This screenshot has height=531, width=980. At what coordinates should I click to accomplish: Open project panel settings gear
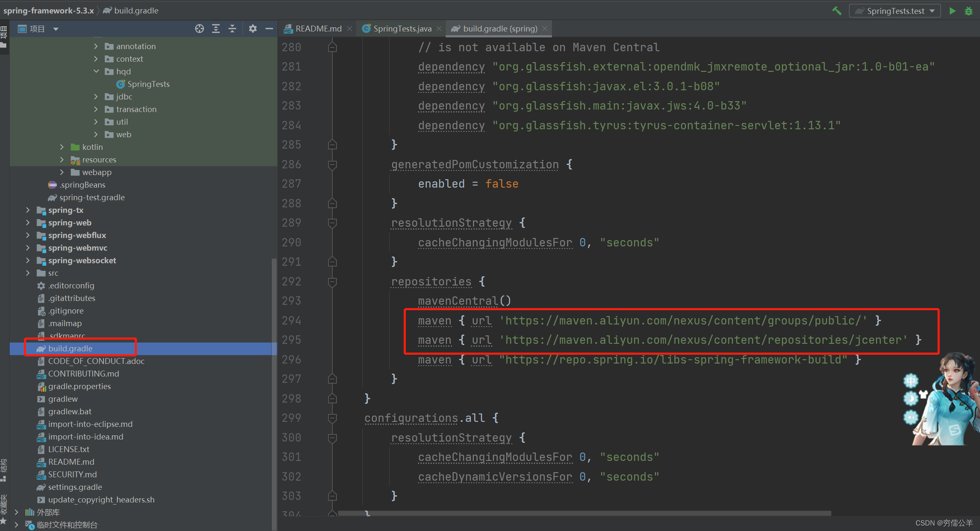click(x=252, y=29)
